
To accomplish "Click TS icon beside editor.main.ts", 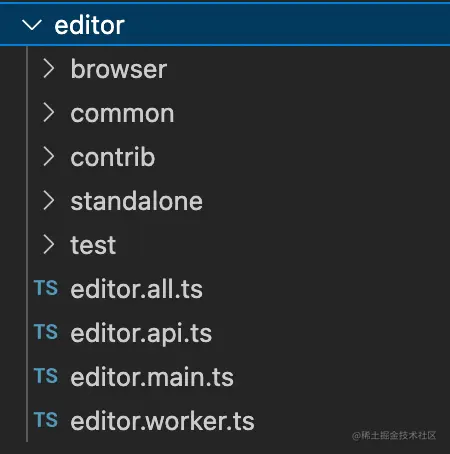I will pyautogui.click(x=46, y=376).
